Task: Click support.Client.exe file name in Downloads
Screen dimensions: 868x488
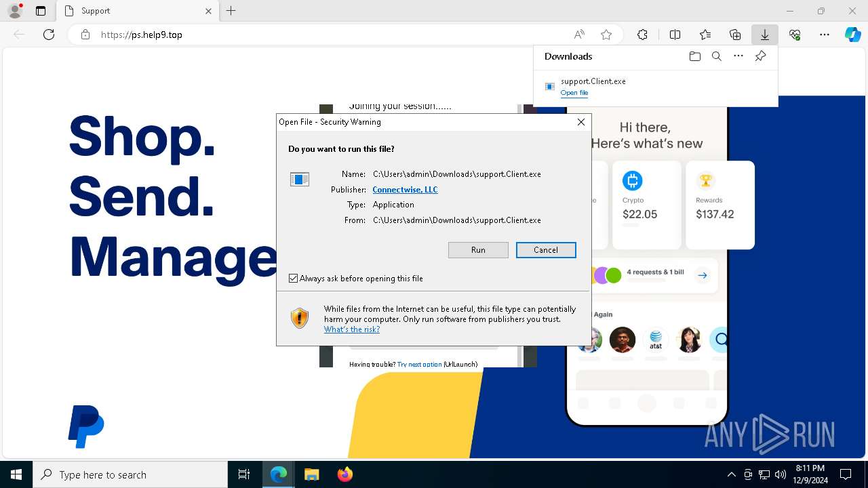Action: tap(593, 81)
